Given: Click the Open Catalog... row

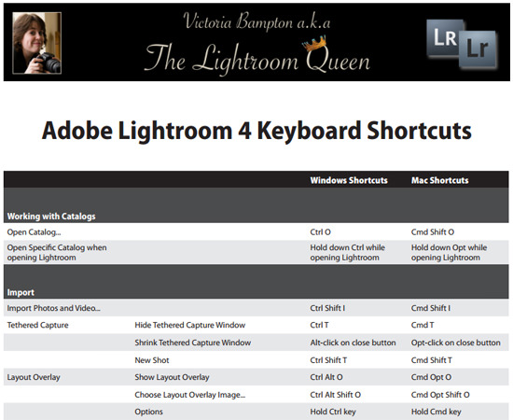Looking at the screenshot, I should coord(256,231).
